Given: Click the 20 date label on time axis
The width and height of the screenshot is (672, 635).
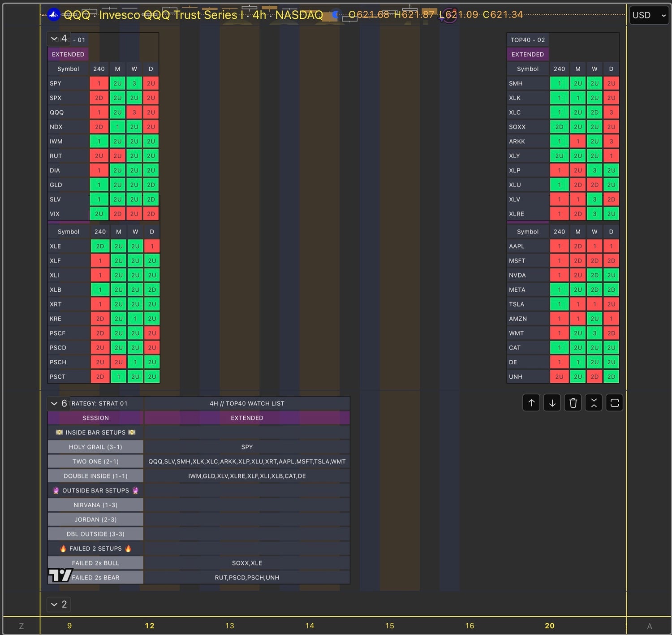Looking at the screenshot, I should 549,626.
